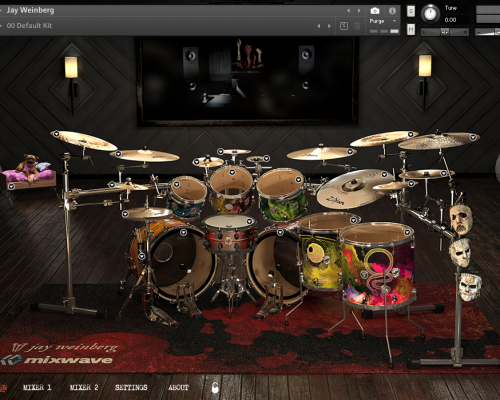Open the center-right small stack cymbal dropdown marker
Image resolution: width=500 pixels, height=400 pixels.
click(x=266, y=158)
